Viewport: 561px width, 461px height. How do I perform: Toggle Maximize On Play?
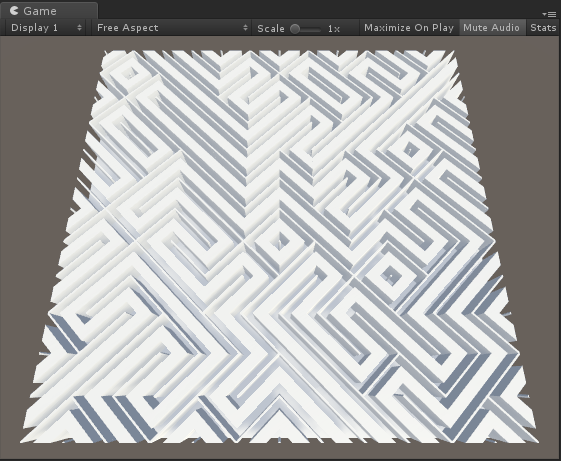pos(409,28)
